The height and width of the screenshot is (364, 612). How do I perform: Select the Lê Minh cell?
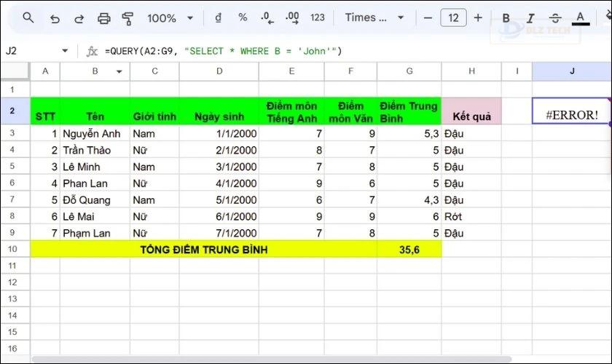[x=95, y=167]
